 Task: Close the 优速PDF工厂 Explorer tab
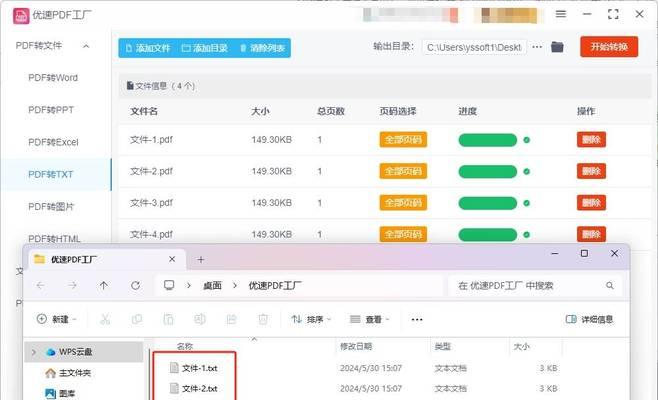coord(172,259)
